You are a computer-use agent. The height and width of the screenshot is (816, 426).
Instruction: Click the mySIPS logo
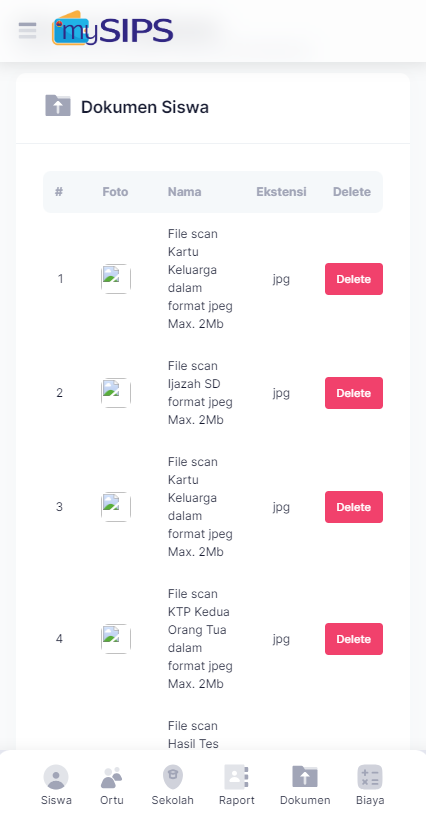click(112, 28)
